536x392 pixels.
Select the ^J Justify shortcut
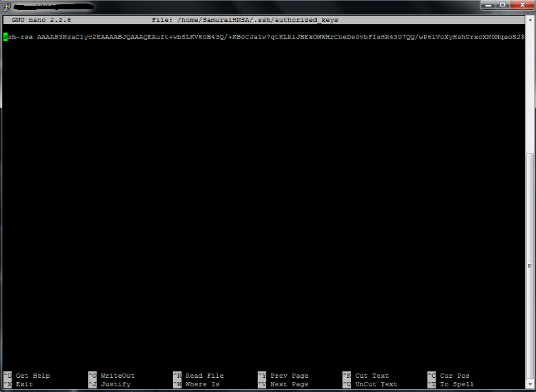tap(110, 383)
